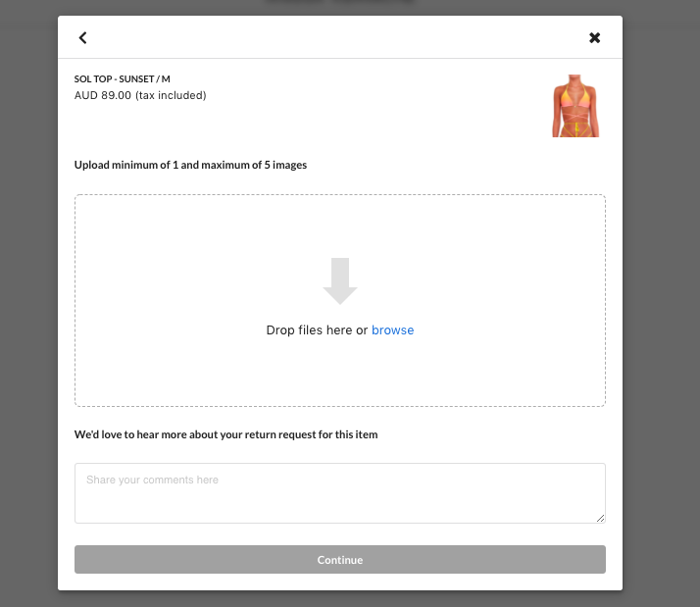Click the browse link to choose files
This screenshot has width=700, height=607.
tap(393, 330)
